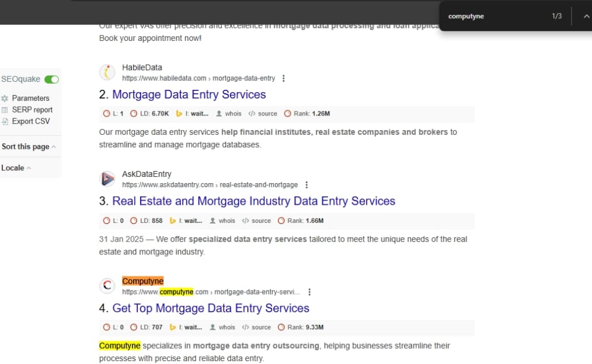Click the Parameters gear icon
The image size is (592, 364).
5,98
